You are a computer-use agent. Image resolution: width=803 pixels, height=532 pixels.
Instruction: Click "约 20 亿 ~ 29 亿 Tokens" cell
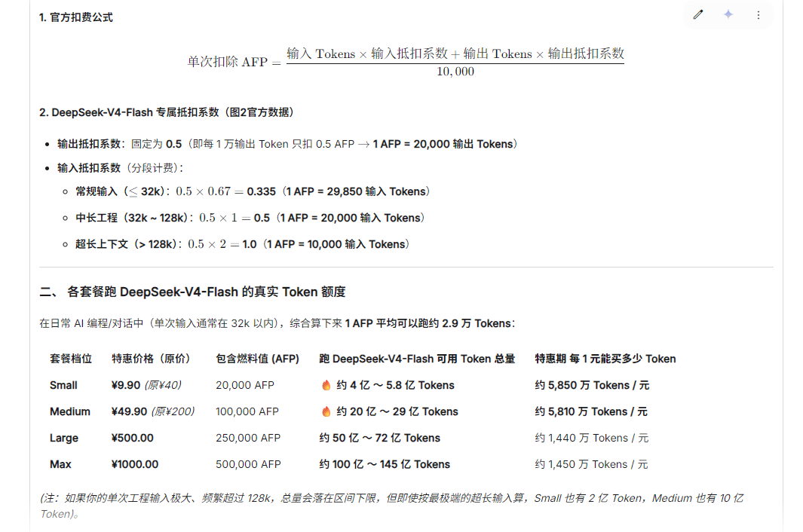(397, 411)
